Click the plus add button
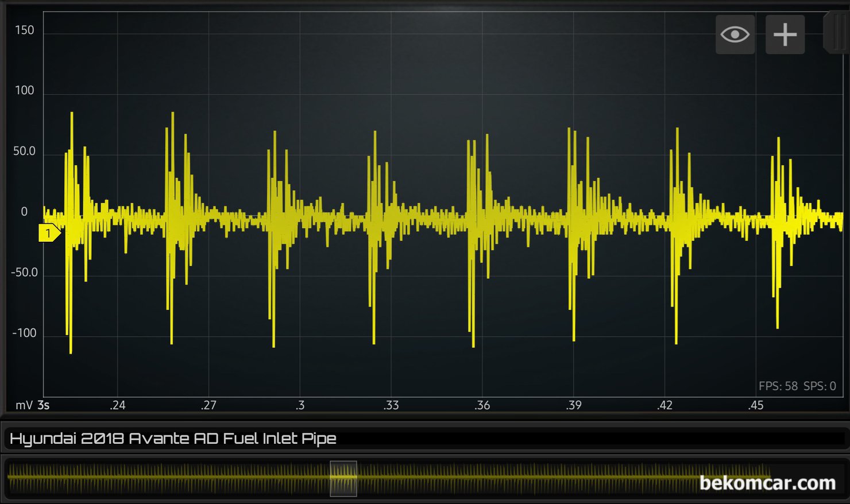850x504 pixels. pos(785,34)
